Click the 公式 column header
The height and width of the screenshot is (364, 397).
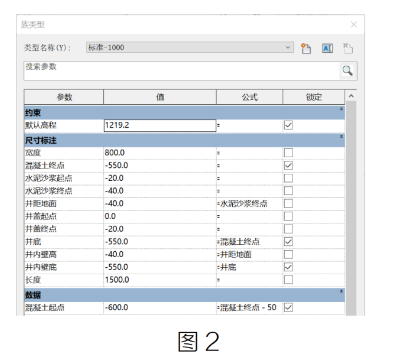pos(250,97)
